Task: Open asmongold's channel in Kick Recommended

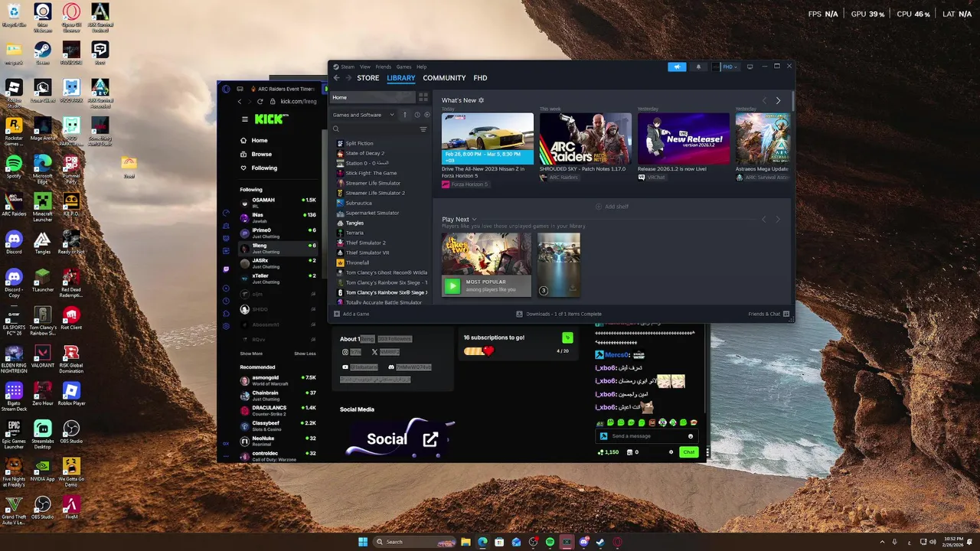Action: pyautogui.click(x=278, y=380)
